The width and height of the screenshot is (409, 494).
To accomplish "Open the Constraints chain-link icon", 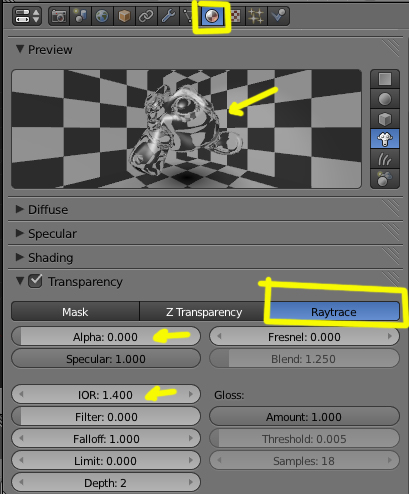I will point(146,16).
